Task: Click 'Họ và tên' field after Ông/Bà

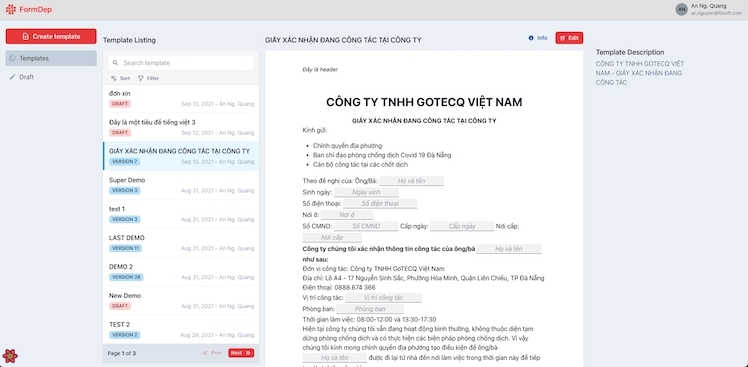Action: point(411,181)
